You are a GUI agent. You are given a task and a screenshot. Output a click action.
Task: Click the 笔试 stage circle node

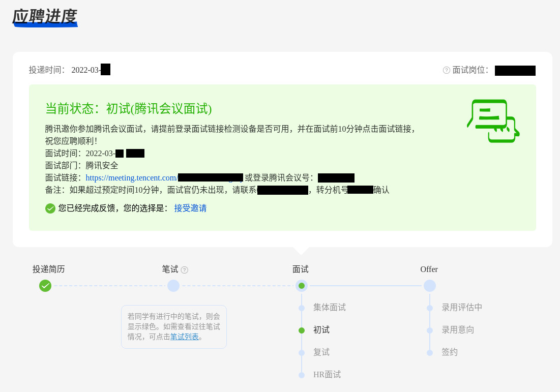[x=173, y=286]
